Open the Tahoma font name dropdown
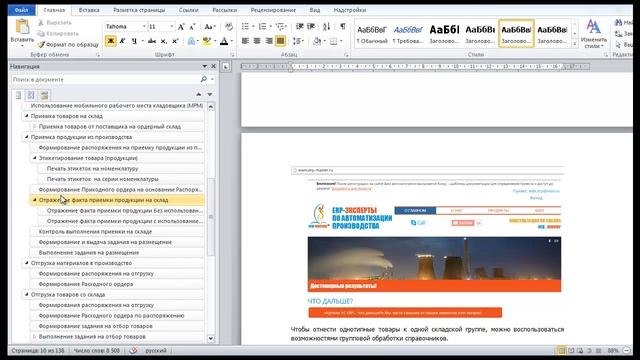Viewport: 640px width, 360px height. click(144, 27)
